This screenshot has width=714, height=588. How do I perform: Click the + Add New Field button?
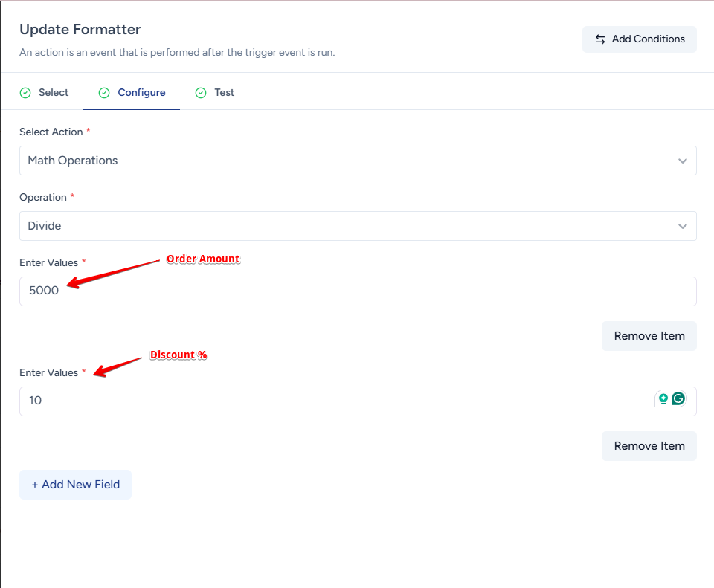click(x=75, y=485)
